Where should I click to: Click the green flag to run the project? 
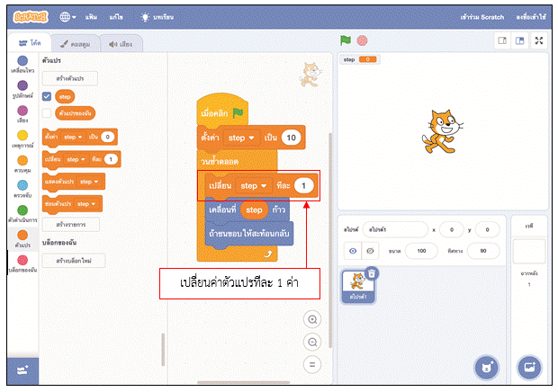(345, 40)
